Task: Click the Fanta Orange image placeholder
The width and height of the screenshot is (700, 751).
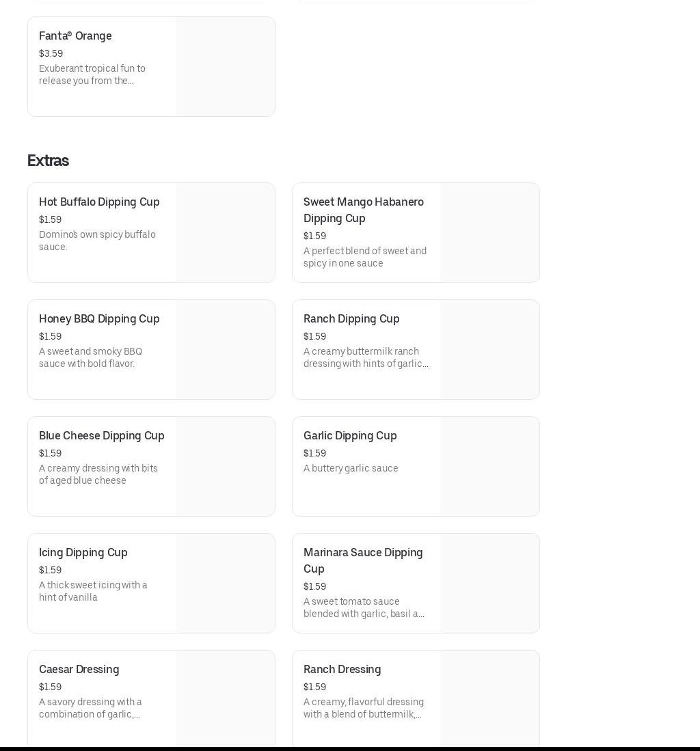Action: point(225,67)
